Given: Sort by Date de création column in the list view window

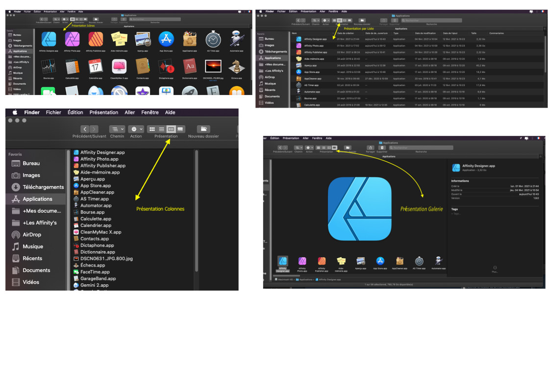Looking at the screenshot, I should coord(346,33).
